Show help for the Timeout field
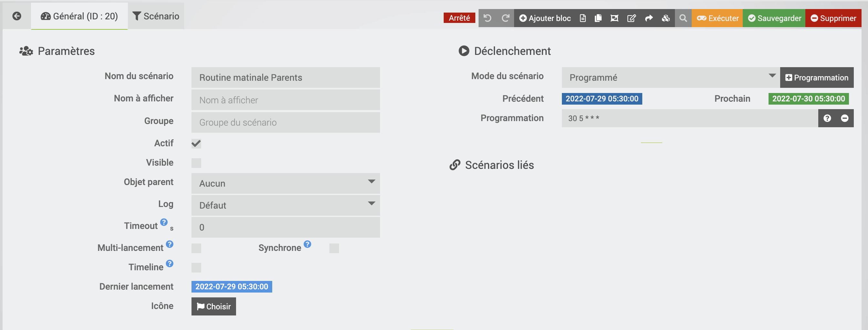 (x=164, y=222)
